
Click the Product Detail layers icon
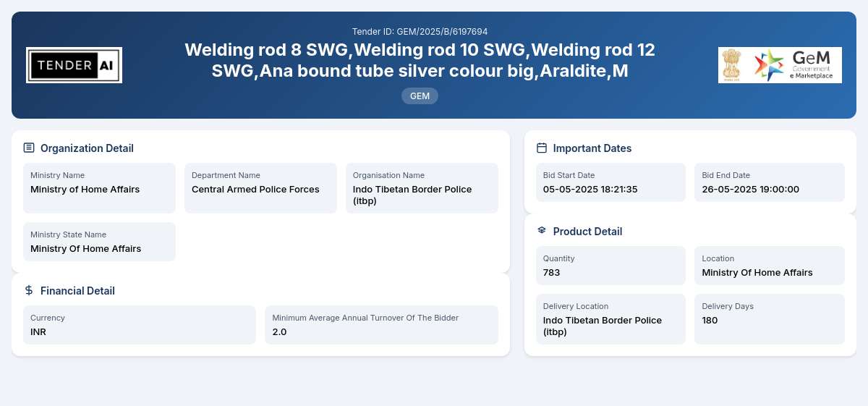(x=542, y=230)
